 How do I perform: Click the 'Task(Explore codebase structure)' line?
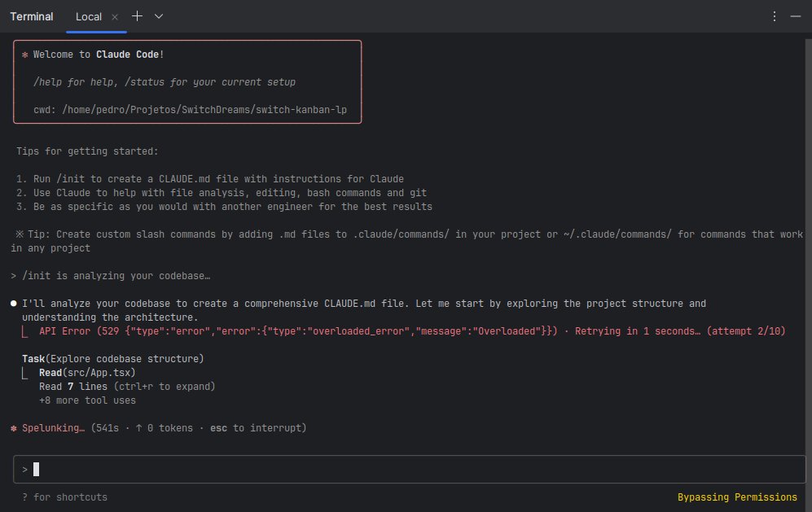tap(113, 359)
